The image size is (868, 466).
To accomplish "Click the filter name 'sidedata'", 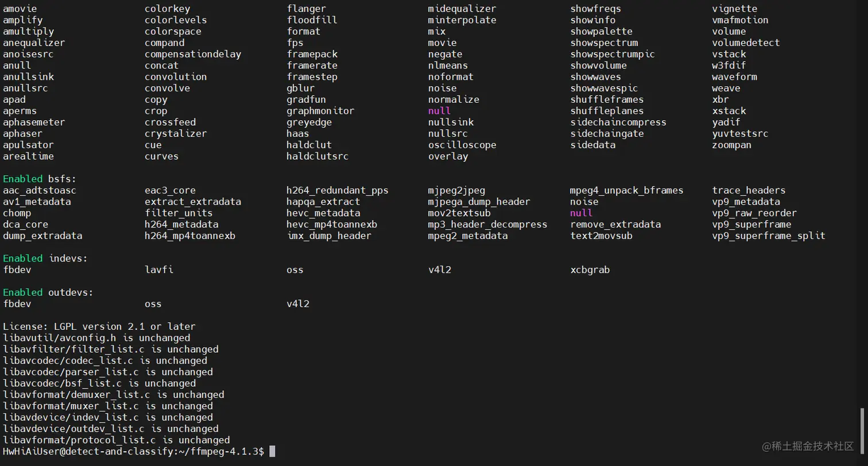I will pos(593,145).
